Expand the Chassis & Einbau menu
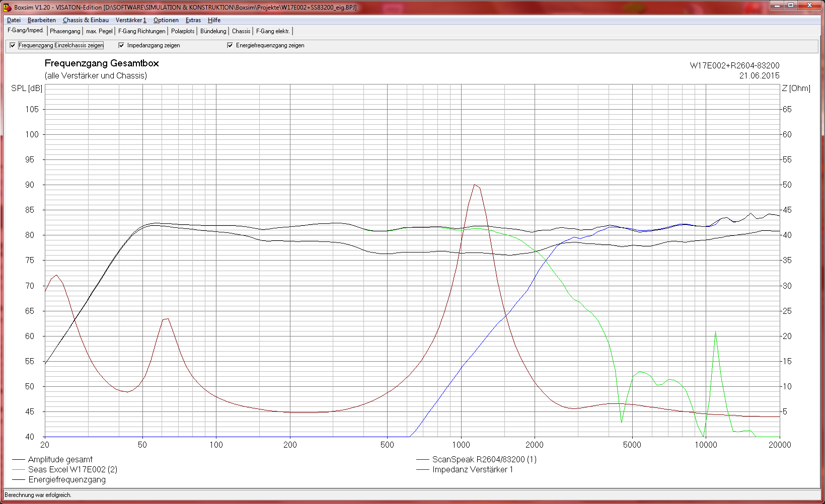 pyautogui.click(x=86, y=20)
